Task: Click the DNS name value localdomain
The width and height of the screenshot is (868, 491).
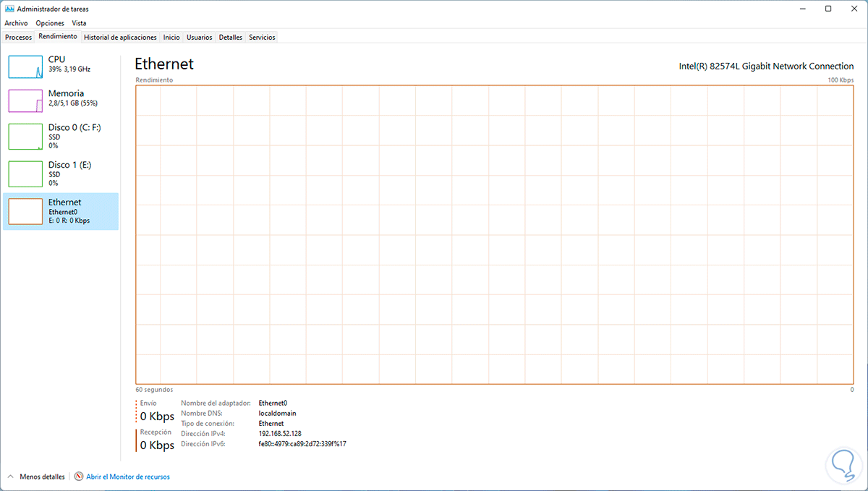Action: click(x=277, y=413)
